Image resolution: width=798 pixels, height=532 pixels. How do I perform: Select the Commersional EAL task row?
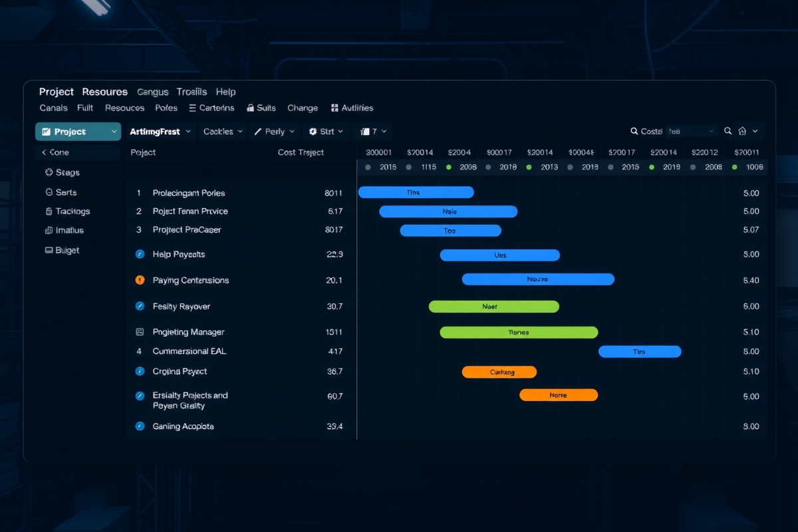click(x=447, y=351)
